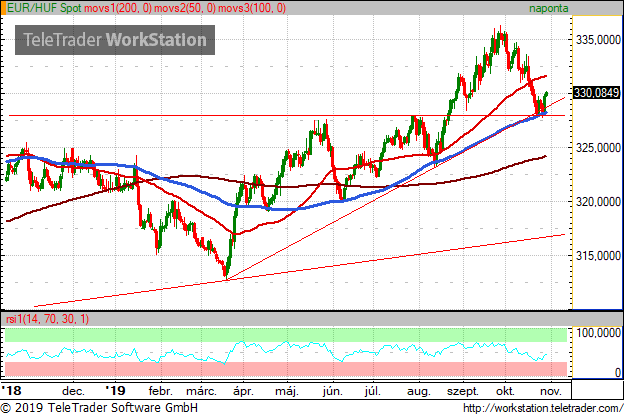Viewport: 624px width, 417px height.
Task: Click the 320,0000 price axis label
Action: tap(598, 202)
